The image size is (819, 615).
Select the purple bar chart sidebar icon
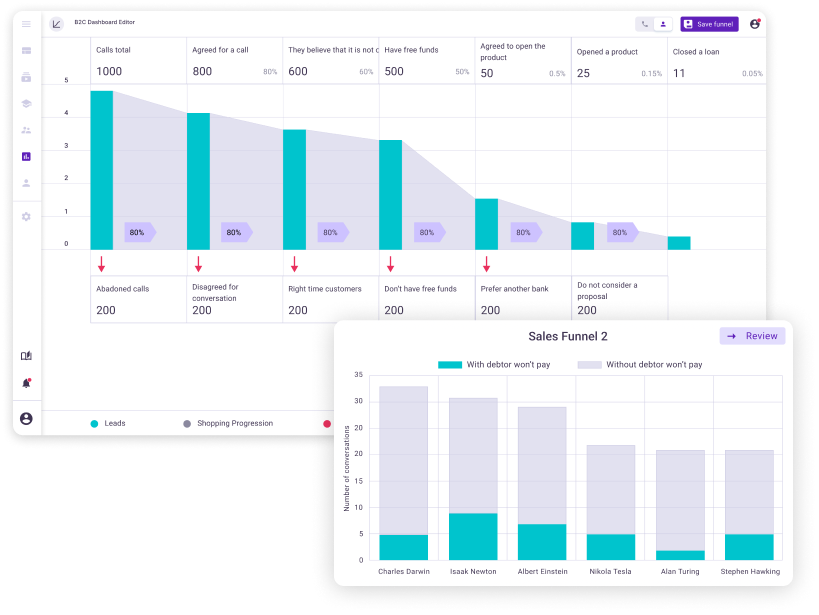pyautogui.click(x=26, y=157)
